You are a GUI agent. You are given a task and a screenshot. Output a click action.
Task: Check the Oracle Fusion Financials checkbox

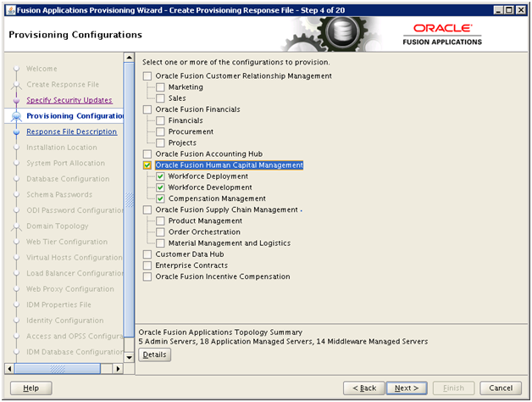[147, 109]
